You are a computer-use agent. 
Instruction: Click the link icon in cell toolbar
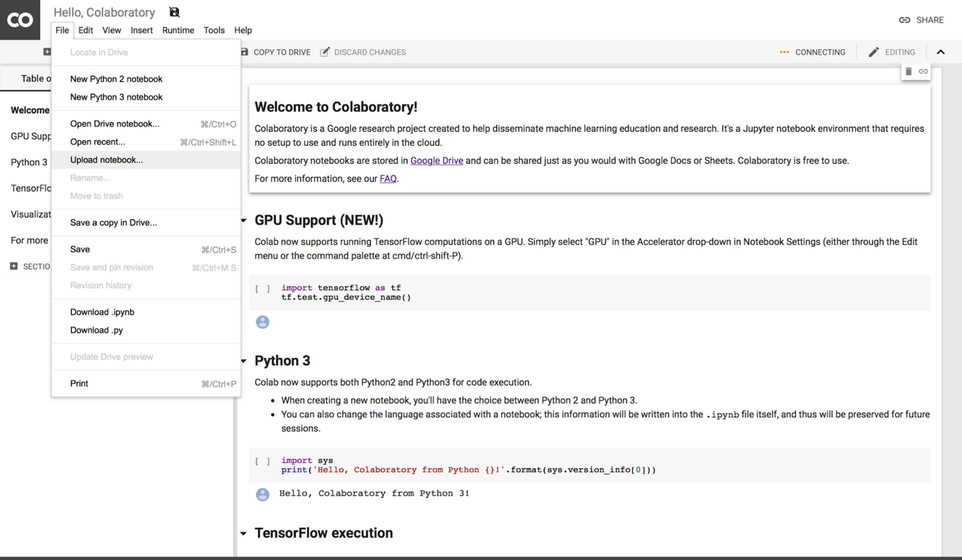923,71
